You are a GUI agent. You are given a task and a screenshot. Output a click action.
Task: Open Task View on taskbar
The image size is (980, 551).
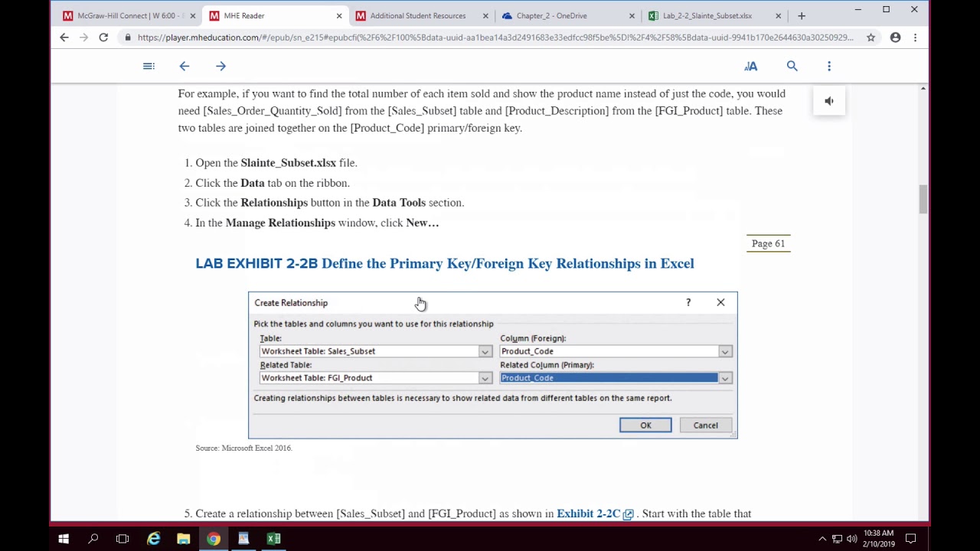point(122,539)
